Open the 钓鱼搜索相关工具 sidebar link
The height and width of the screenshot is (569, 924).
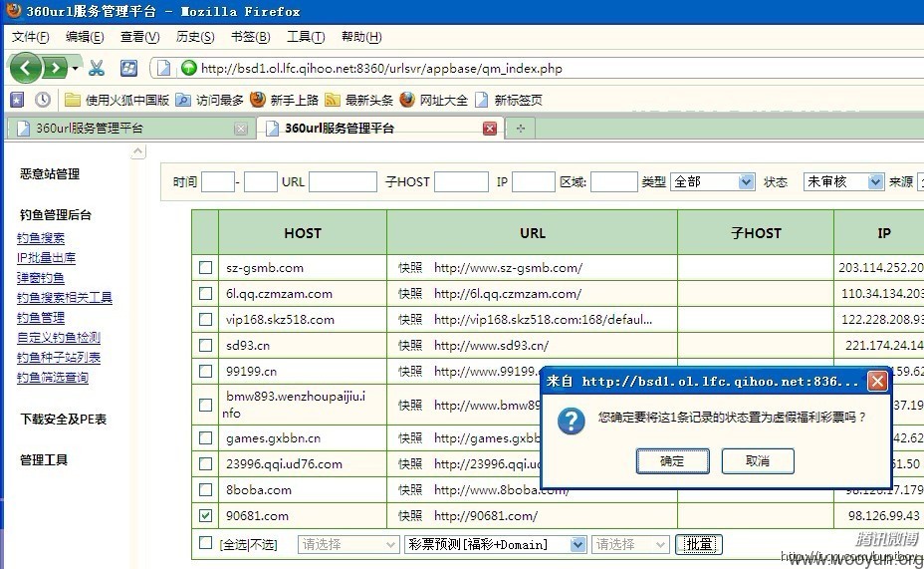65,297
